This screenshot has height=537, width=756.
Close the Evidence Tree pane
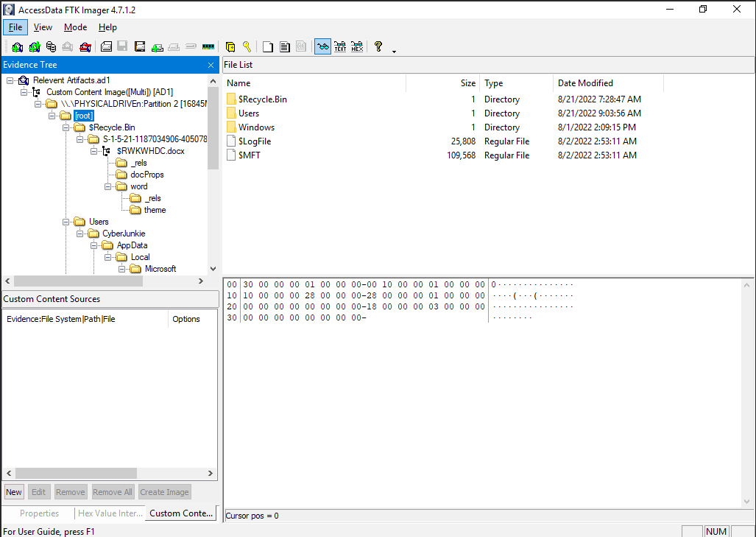point(211,65)
